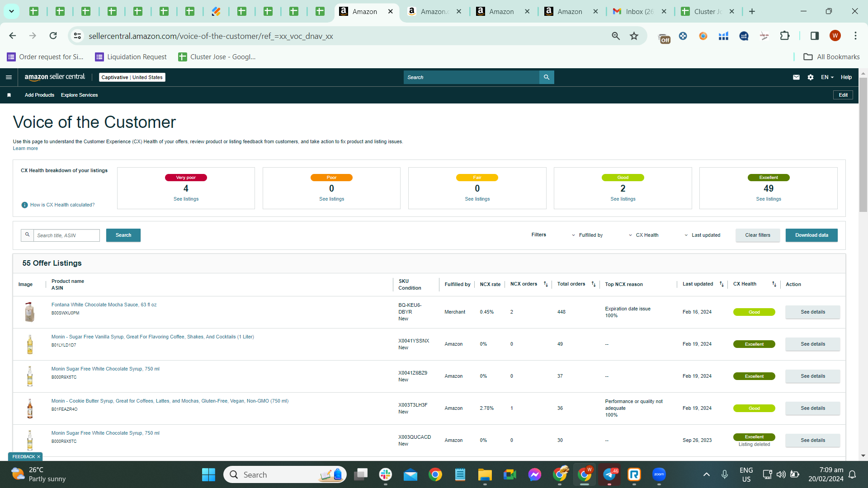Open How is CX Health calculated link

[x=62, y=205]
